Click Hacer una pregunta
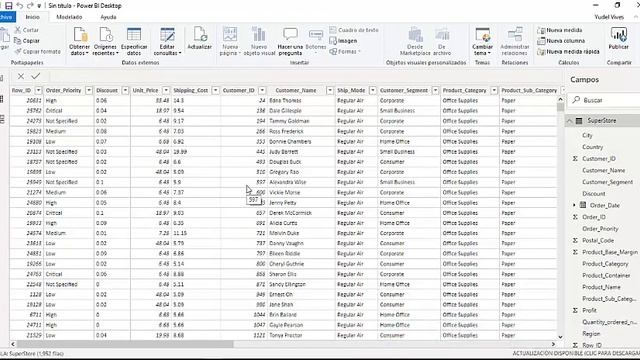 (x=290, y=41)
